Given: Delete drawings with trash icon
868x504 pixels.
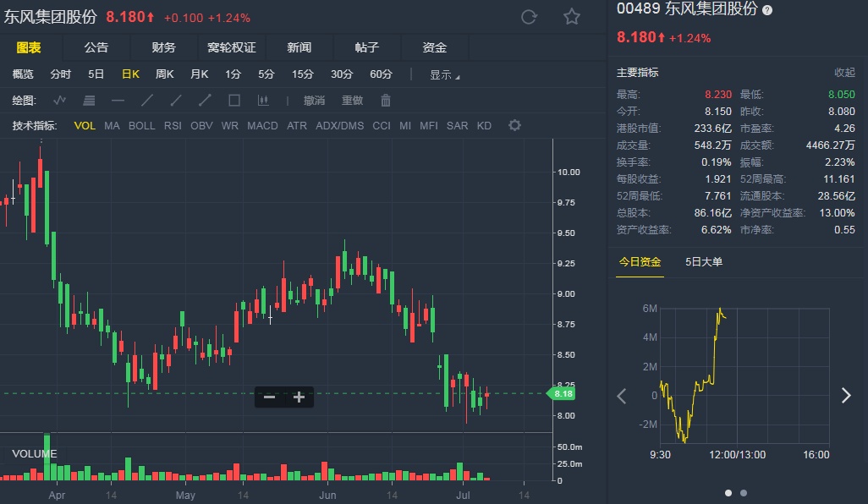Looking at the screenshot, I should click(386, 100).
